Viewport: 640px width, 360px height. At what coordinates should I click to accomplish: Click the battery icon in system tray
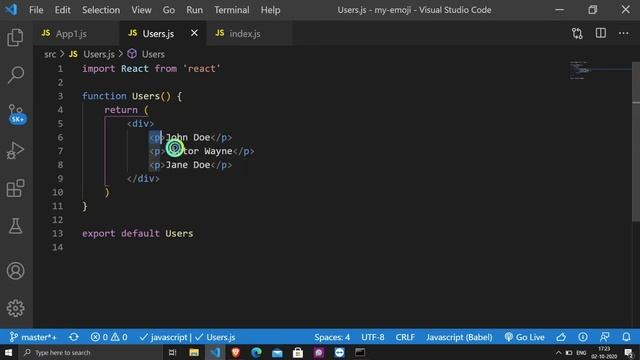569,353
